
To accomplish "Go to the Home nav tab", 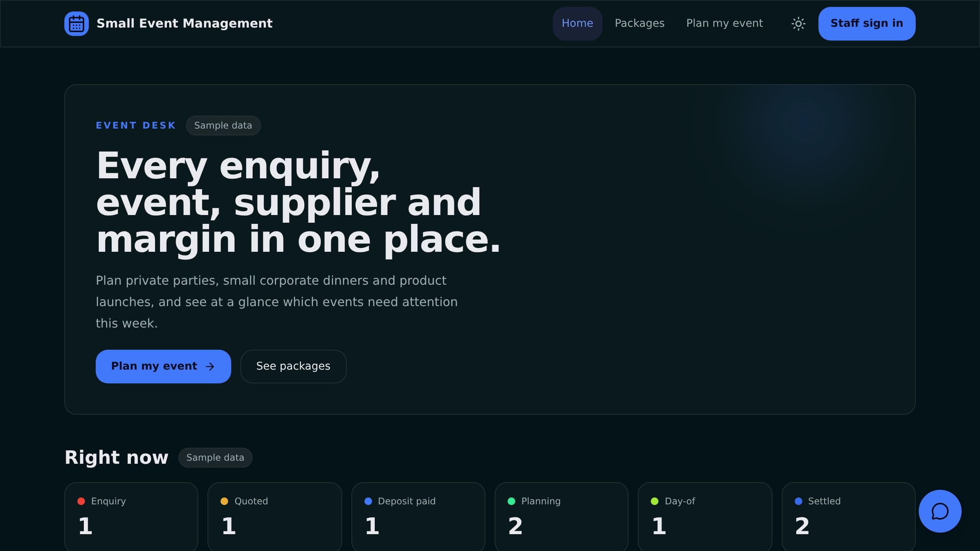I will pos(577,24).
